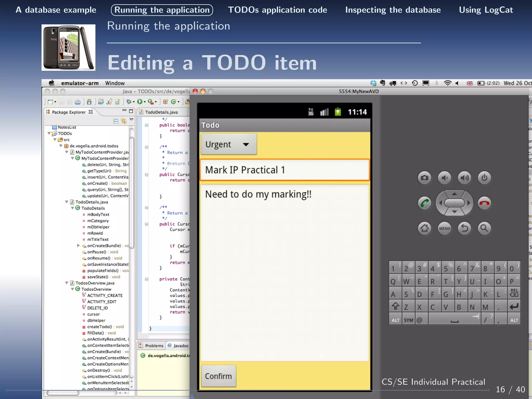Click the emulator home button
The image size is (532, 399).
[425, 228]
